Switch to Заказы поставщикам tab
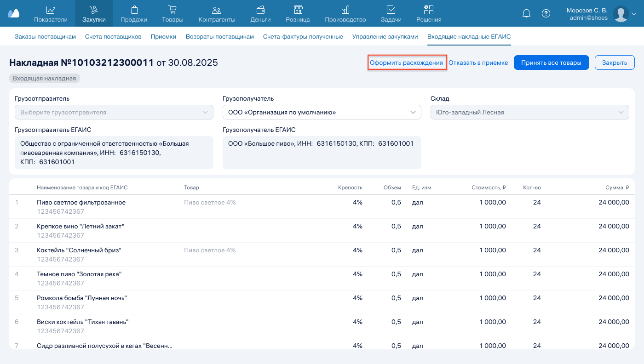This screenshot has height=364, width=644. 45,37
